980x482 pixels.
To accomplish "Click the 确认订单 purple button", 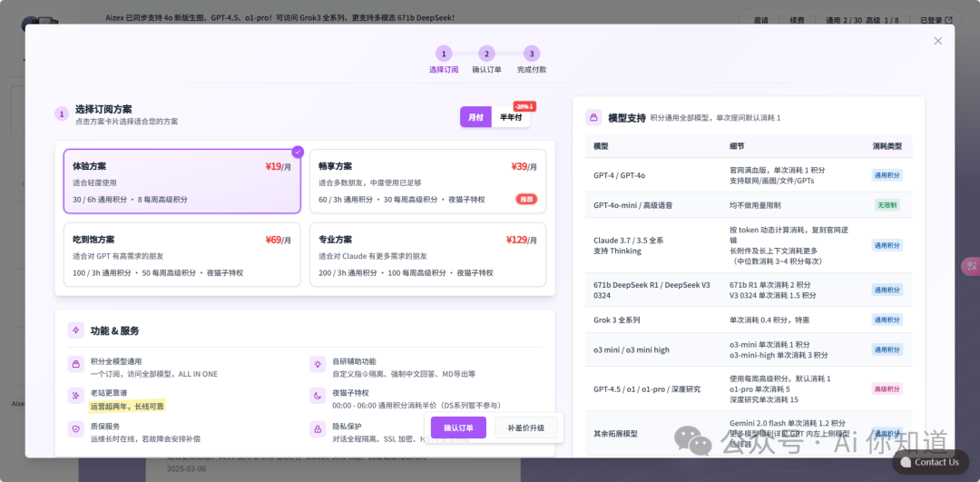I will [x=458, y=428].
